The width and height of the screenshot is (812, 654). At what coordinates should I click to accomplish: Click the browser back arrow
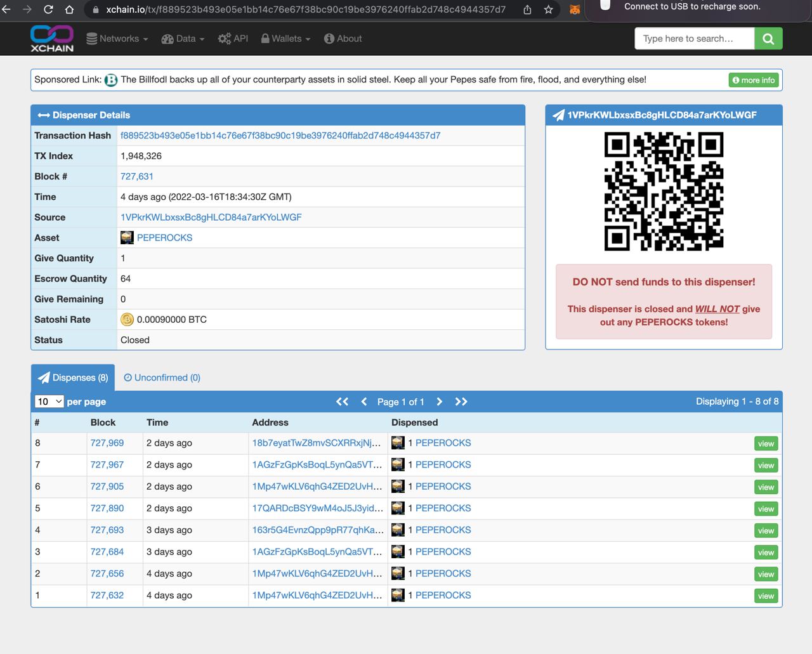tap(6, 10)
